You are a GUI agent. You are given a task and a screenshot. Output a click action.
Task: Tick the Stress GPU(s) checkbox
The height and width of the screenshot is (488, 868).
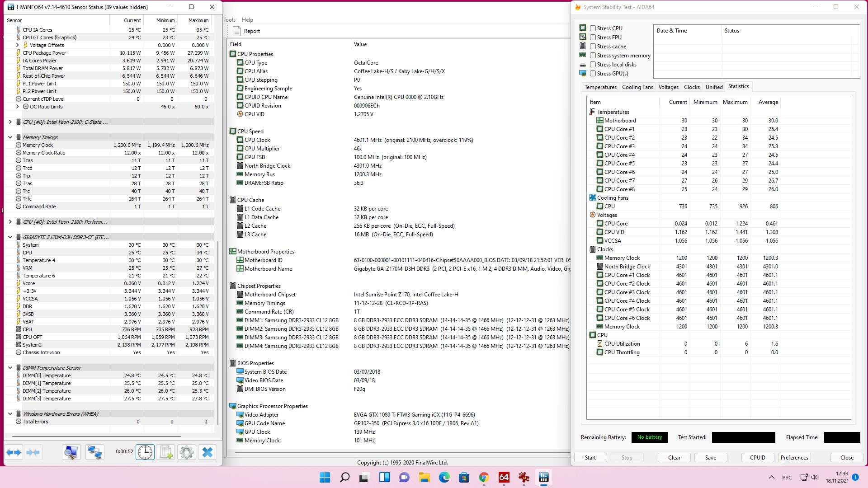coord(593,74)
